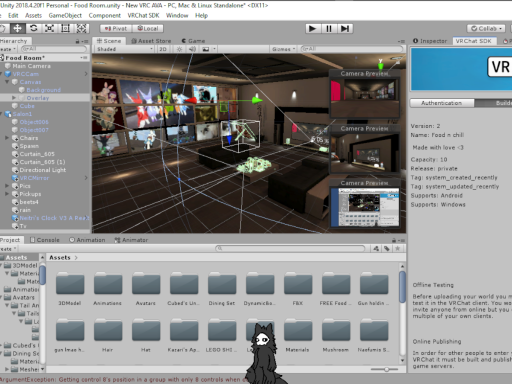Select VRCMirror in Hierarchy

pyautogui.click(x=34, y=178)
